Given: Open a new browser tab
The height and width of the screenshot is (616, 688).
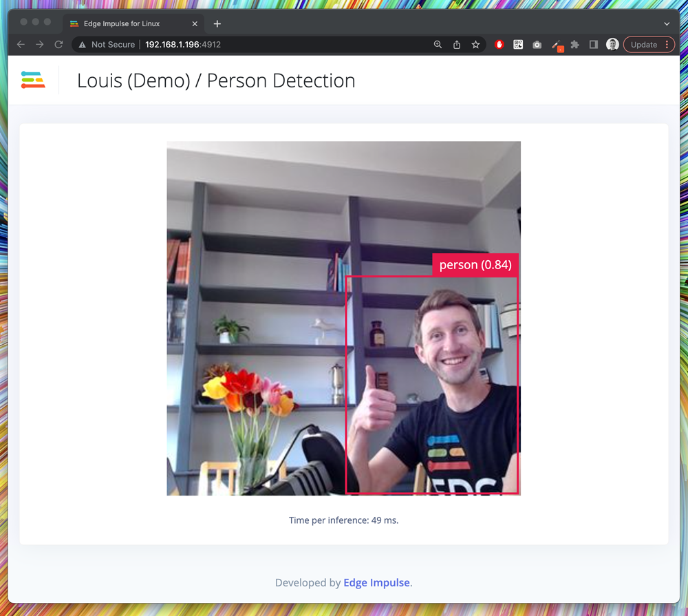Looking at the screenshot, I should point(217,23).
